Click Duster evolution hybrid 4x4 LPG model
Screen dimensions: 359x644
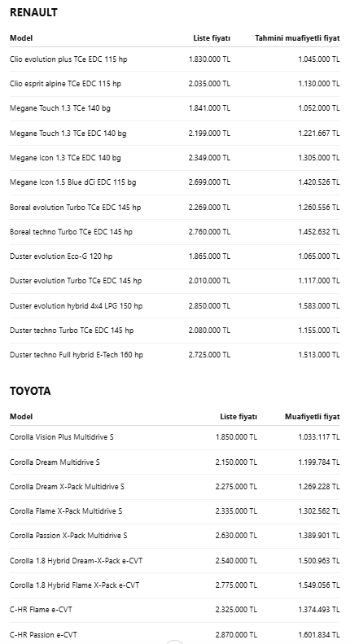pyautogui.click(x=77, y=305)
